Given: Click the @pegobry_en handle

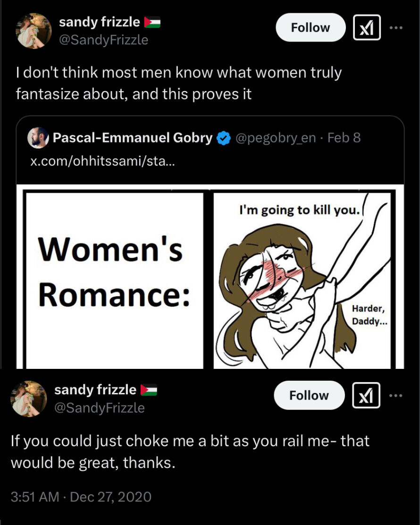Looking at the screenshot, I should coord(276,138).
